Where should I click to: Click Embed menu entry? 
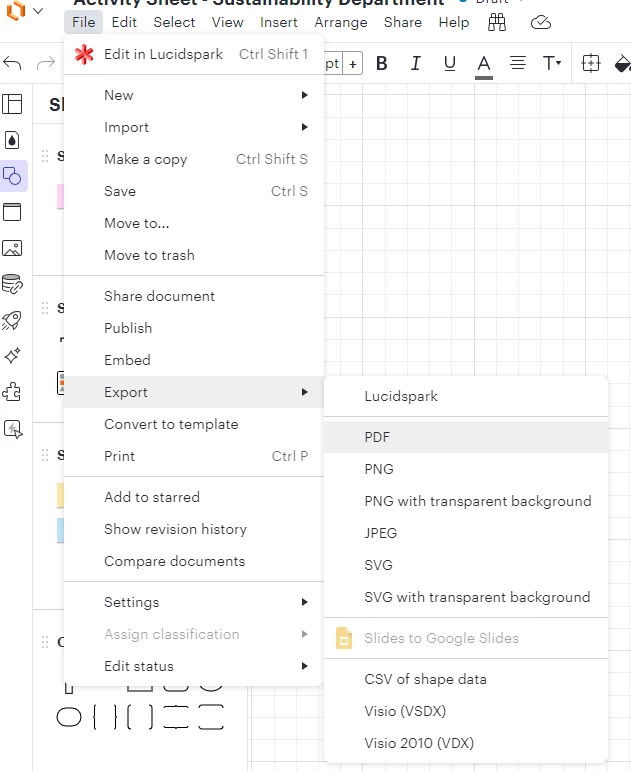click(x=194, y=360)
